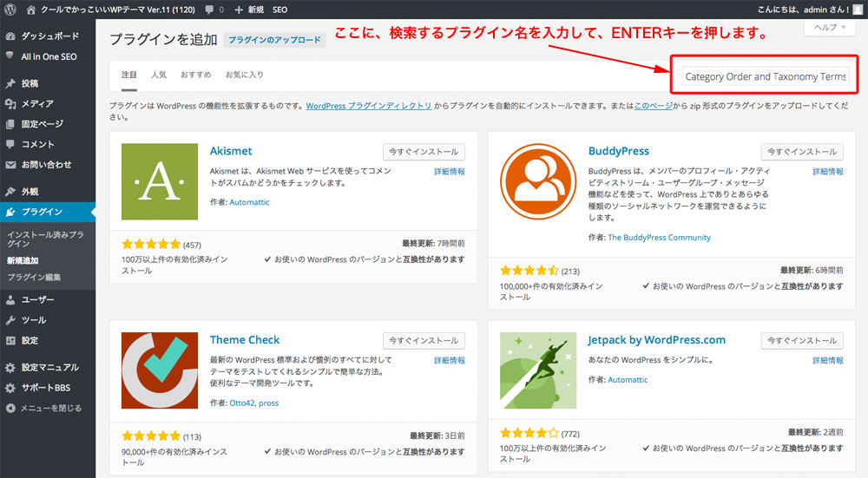868x478 pixels.
Task: Open the Theme Check plugin logo
Action: tap(160, 370)
